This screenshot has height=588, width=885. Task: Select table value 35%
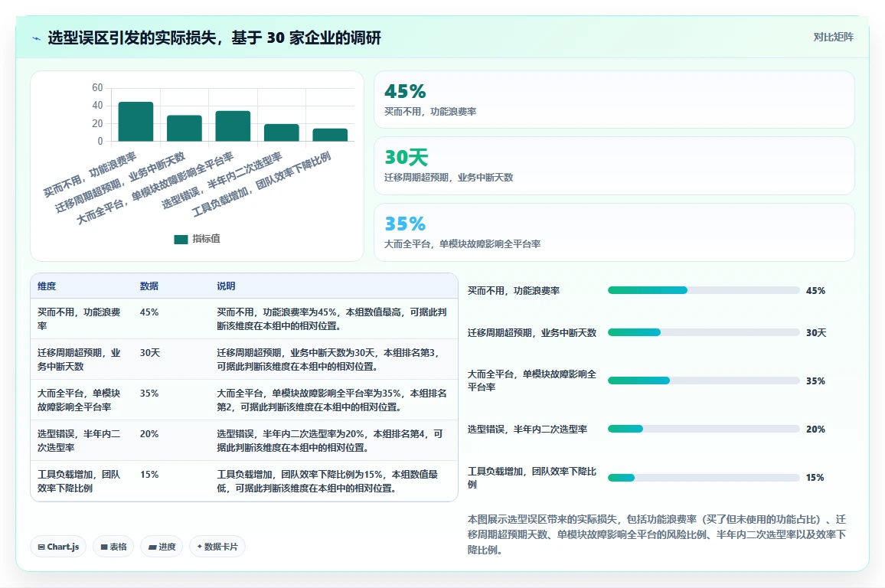(x=149, y=394)
